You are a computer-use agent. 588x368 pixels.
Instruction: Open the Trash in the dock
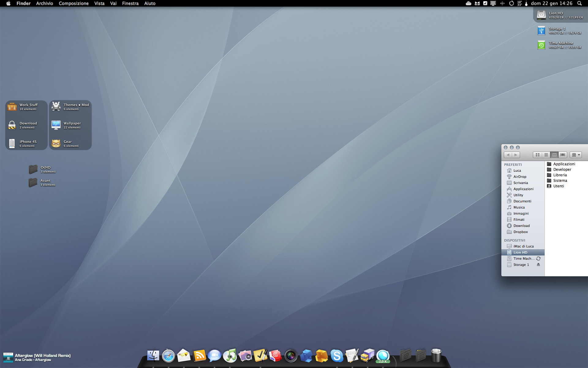(436, 356)
